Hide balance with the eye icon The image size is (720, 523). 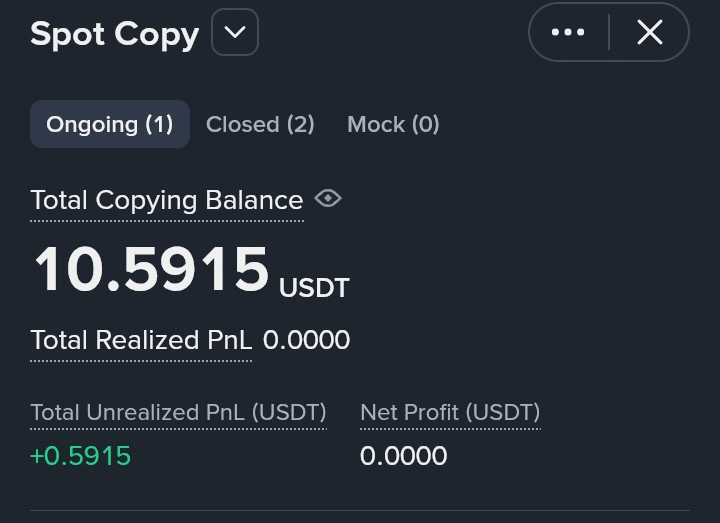coord(328,199)
